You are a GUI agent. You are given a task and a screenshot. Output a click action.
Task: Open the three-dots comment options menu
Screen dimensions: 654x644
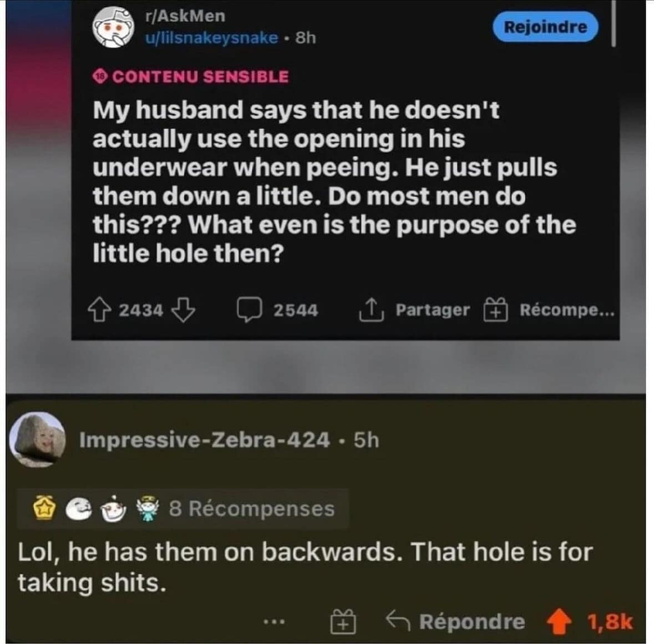(x=274, y=622)
